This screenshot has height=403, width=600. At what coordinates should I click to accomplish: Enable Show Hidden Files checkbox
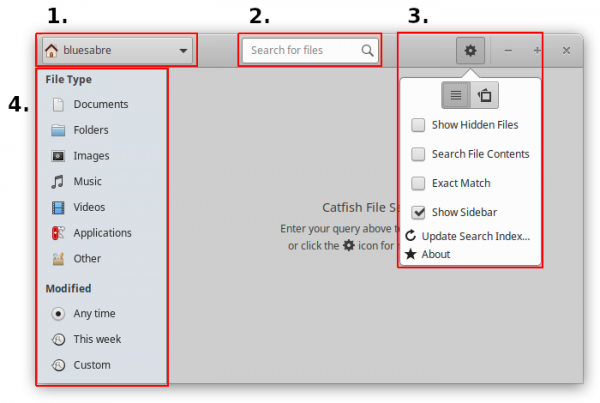tap(418, 125)
